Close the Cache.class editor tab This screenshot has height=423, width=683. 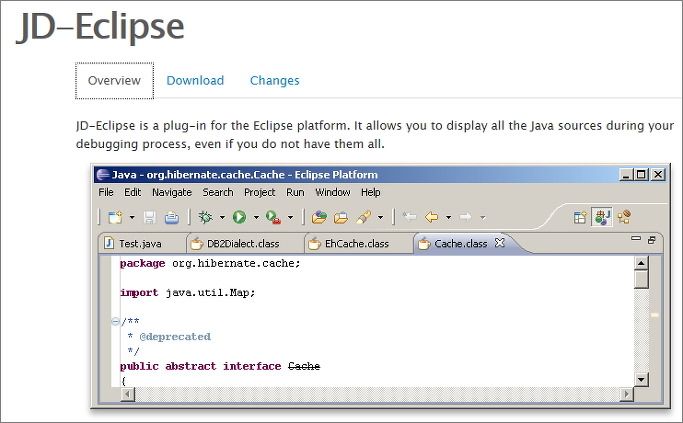point(500,243)
